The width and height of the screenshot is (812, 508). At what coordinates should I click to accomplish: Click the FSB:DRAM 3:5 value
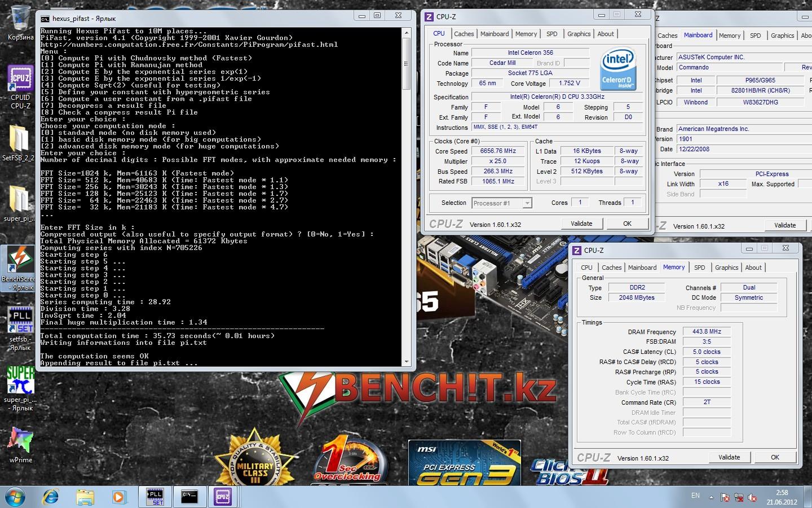(707, 342)
